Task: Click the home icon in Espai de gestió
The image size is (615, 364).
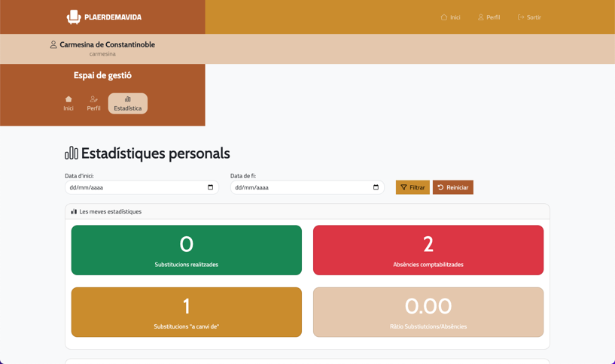Action: coord(69,99)
